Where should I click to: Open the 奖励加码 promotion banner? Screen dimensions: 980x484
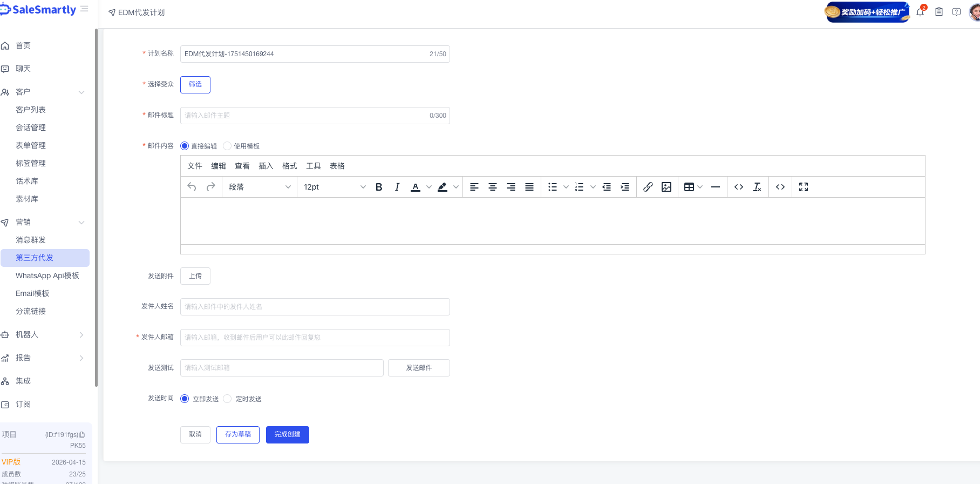[867, 12]
